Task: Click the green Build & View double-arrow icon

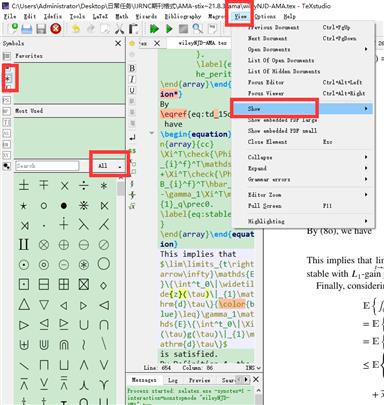Action: [154, 29]
